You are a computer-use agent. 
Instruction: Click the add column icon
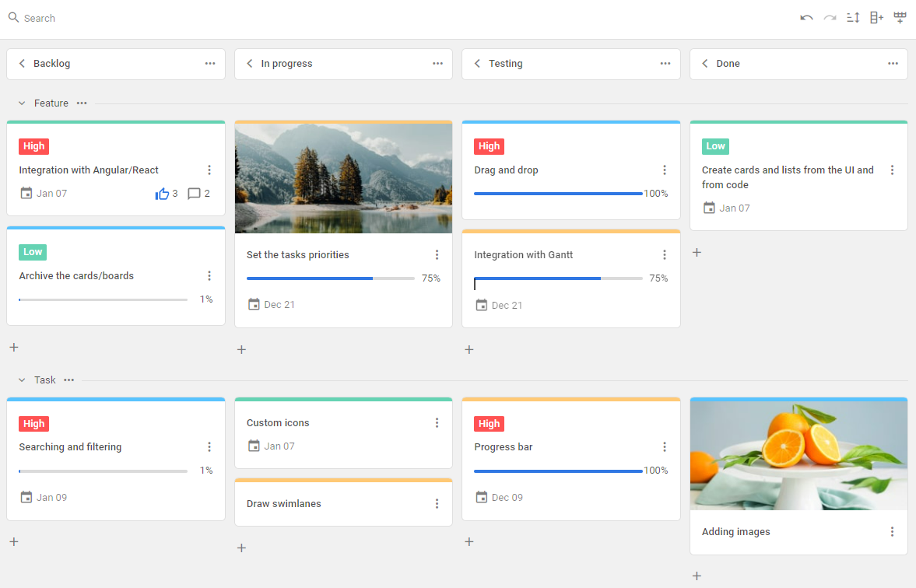coord(876,18)
